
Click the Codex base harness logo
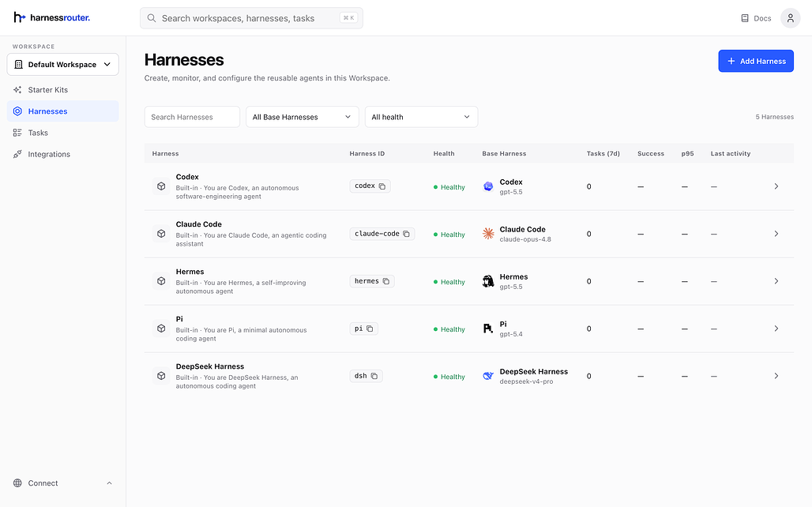pyautogui.click(x=488, y=186)
